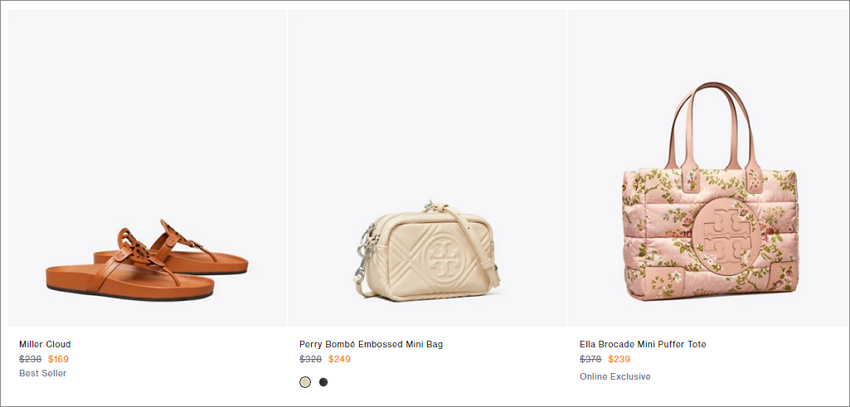The height and width of the screenshot is (407, 850).
Task: Click the Best Seller label
Action: pyautogui.click(x=43, y=373)
